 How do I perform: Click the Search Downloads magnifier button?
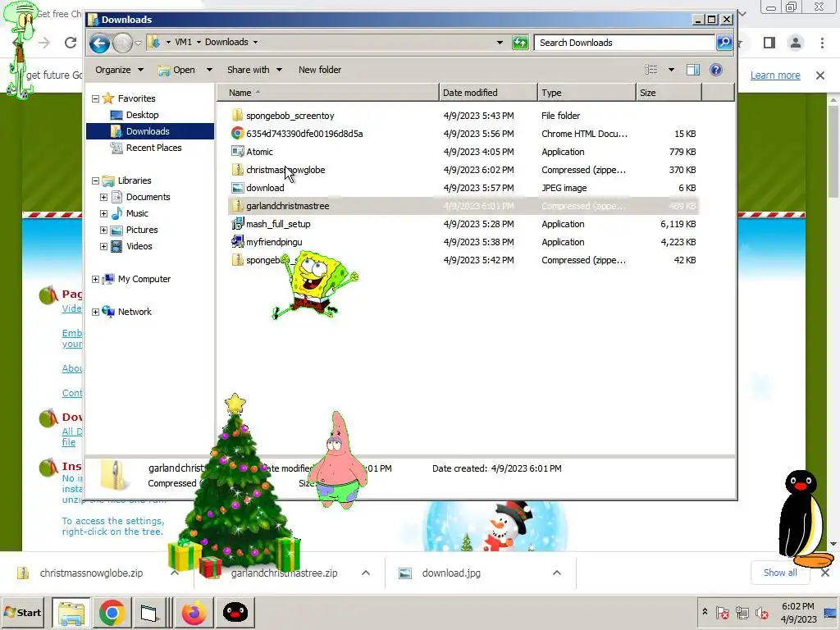pos(724,43)
